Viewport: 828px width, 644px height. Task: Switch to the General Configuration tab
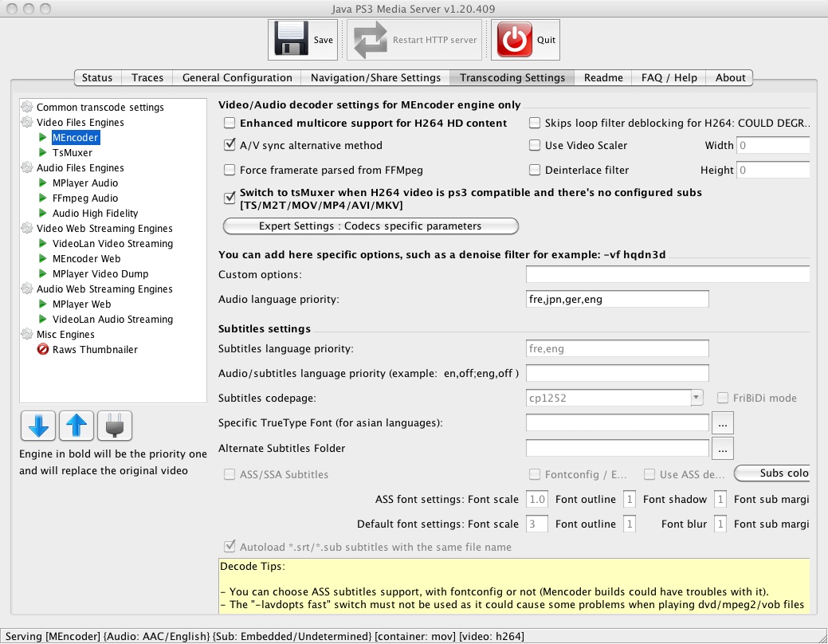click(x=235, y=78)
